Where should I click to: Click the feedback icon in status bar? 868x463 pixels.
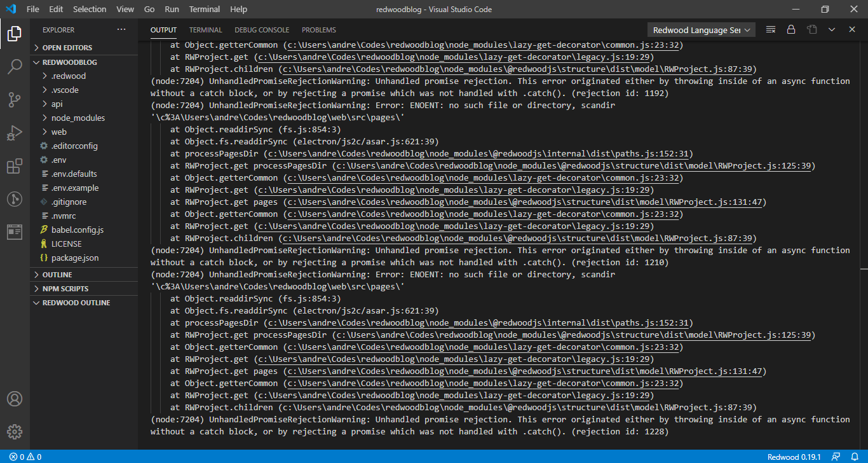pos(837,457)
